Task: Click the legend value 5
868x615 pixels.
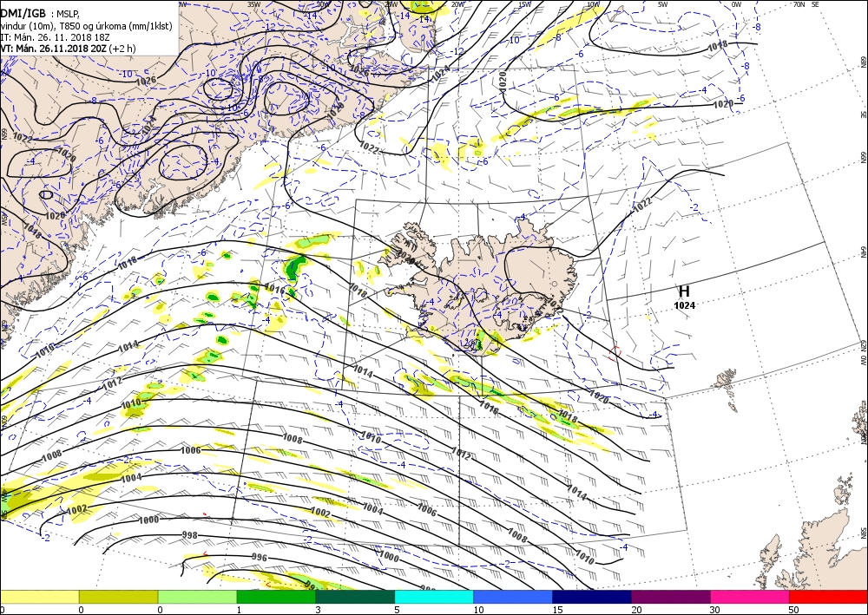Action: (x=398, y=610)
